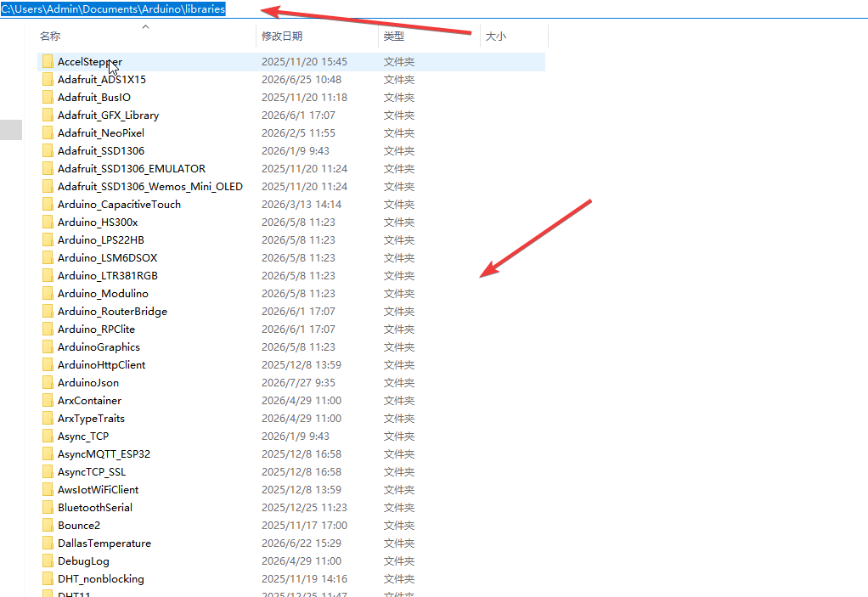
Task: Click the ArxTypeTraits folder icon
Action: click(x=48, y=419)
